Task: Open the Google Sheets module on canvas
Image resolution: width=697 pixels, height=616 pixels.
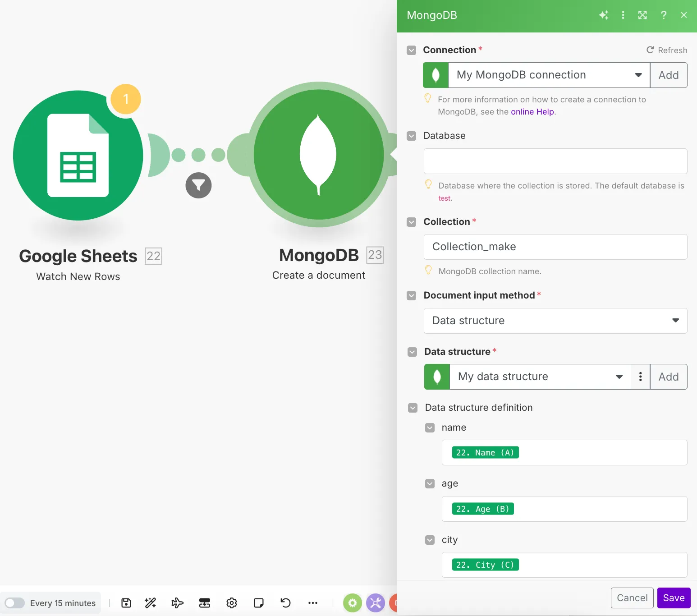Action: (78, 156)
